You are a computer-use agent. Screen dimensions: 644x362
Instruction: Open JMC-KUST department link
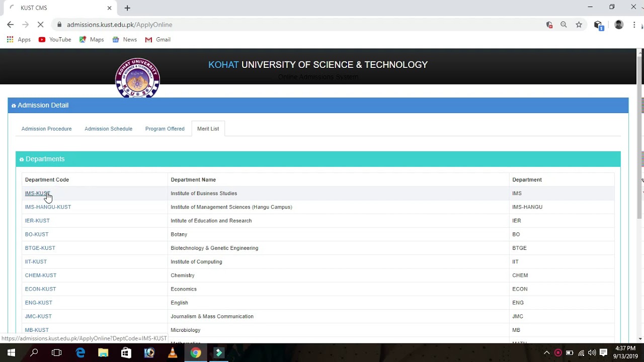(38, 316)
